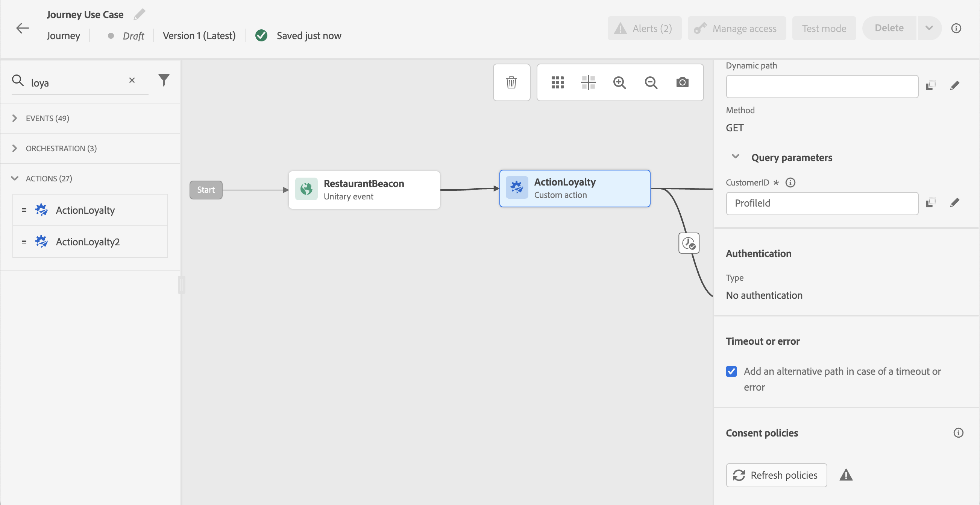Open the Alerts (2) button
The height and width of the screenshot is (505, 980).
click(x=644, y=28)
